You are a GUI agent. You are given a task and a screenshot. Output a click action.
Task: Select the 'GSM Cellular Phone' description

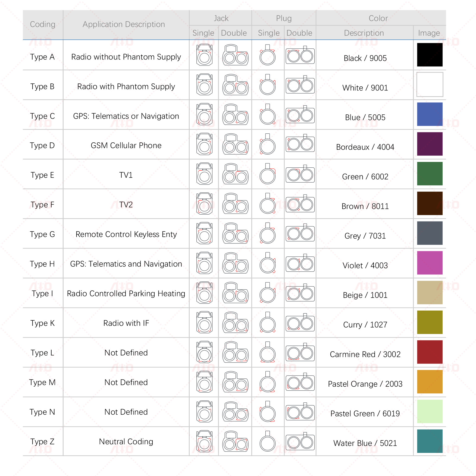tap(126, 145)
